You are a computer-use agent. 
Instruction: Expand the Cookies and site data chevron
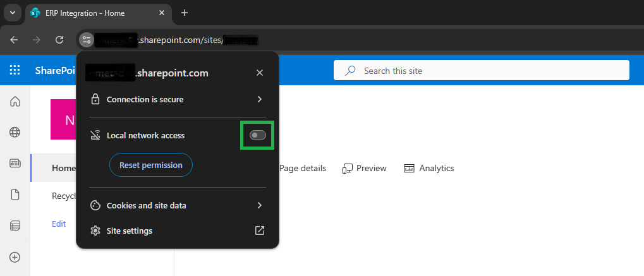point(260,205)
